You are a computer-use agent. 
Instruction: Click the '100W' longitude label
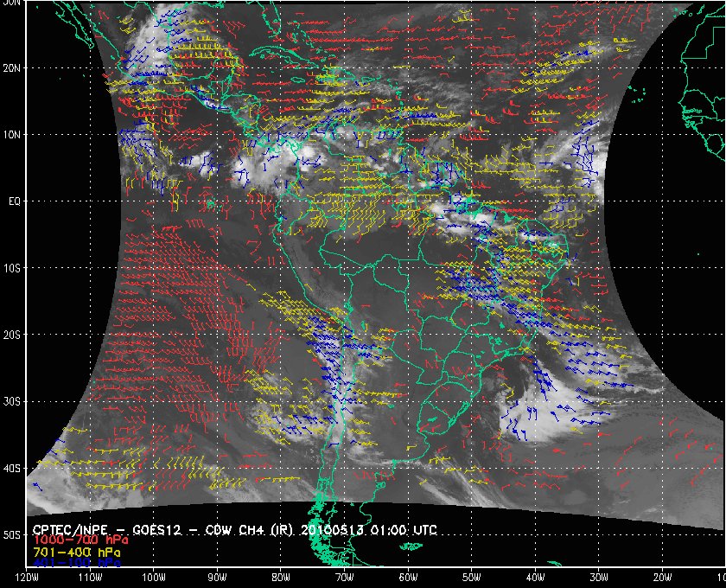(x=153, y=578)
